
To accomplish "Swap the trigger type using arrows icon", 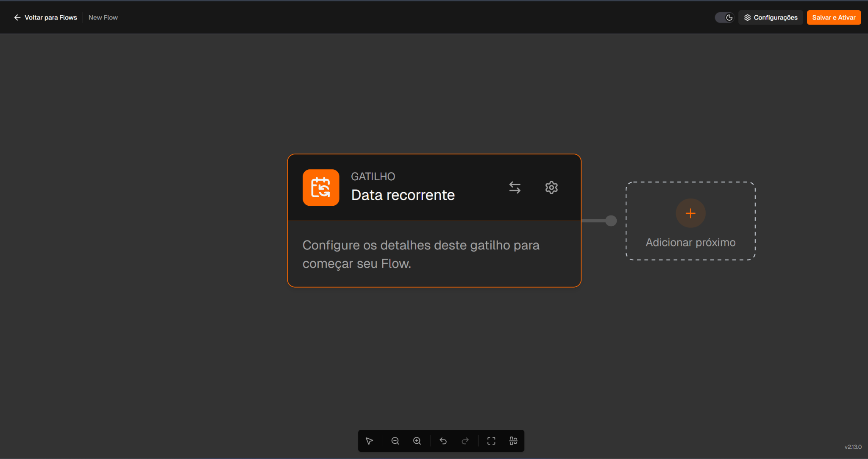I will point(515,188).
